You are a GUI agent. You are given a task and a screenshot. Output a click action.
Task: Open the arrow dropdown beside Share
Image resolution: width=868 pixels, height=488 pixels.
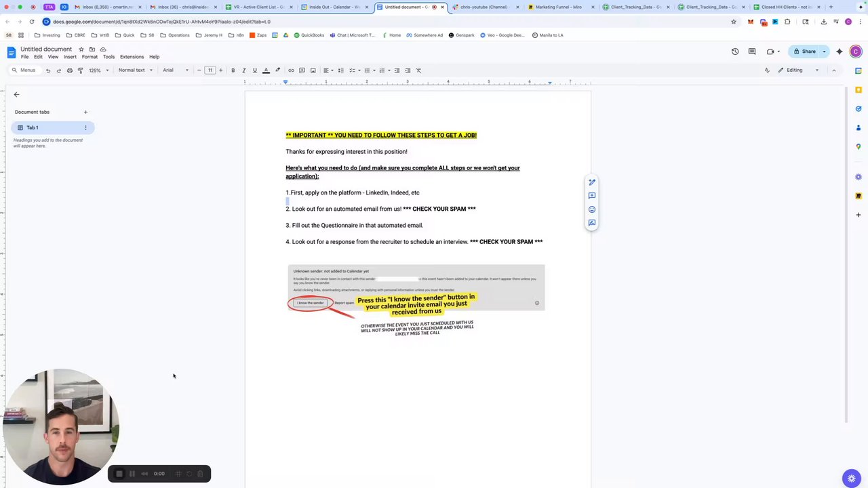(825, 52)
